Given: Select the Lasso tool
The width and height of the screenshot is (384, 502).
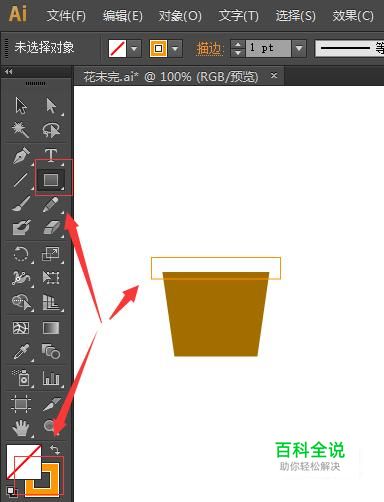Looking at the screenshot, I should tap(51, 130).
